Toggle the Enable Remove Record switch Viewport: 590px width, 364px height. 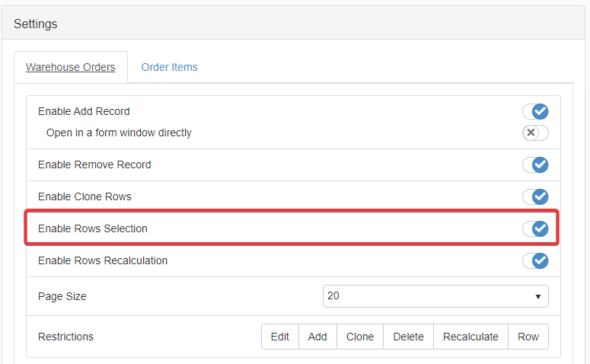[x=535, y=165]
